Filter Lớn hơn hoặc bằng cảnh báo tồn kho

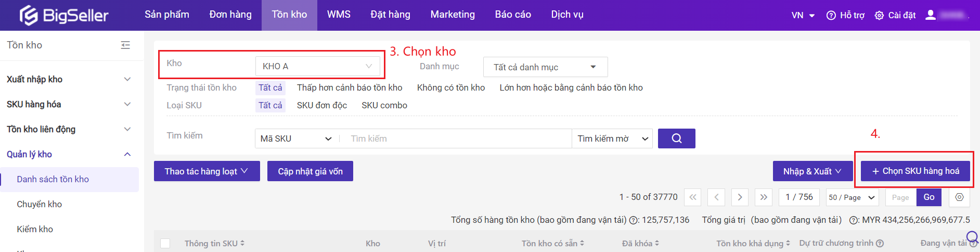[571, 87]
